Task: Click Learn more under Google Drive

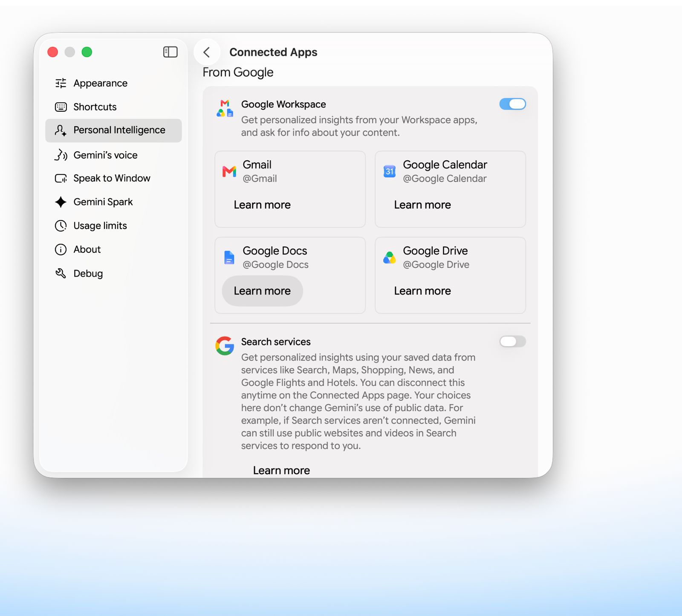Action: [x=422, y=291]
